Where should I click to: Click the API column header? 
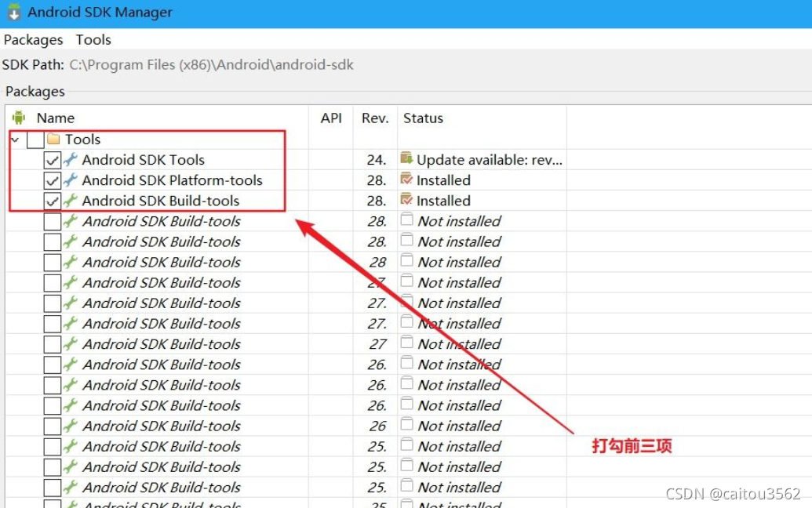(x=331, y=118)
